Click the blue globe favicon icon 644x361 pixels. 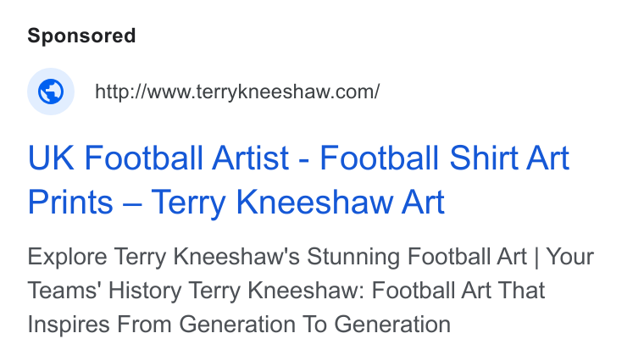pos(51,92)
